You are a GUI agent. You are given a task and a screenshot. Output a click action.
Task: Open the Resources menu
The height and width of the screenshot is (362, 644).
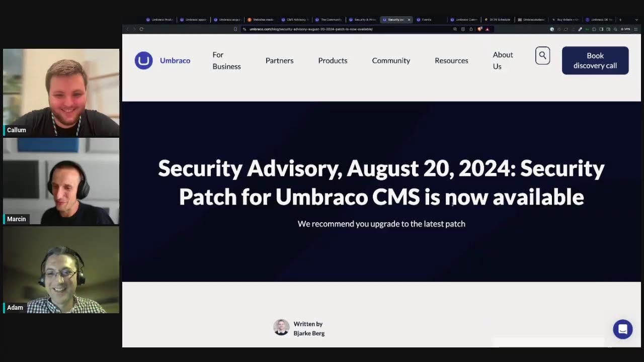[451, 60]
